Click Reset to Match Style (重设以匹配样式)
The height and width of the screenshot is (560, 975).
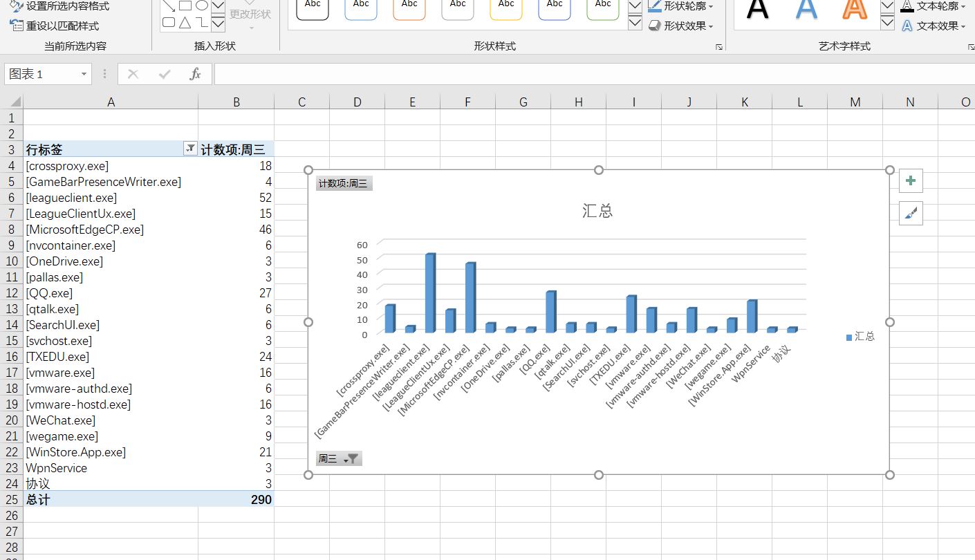(x=55, y=26)
